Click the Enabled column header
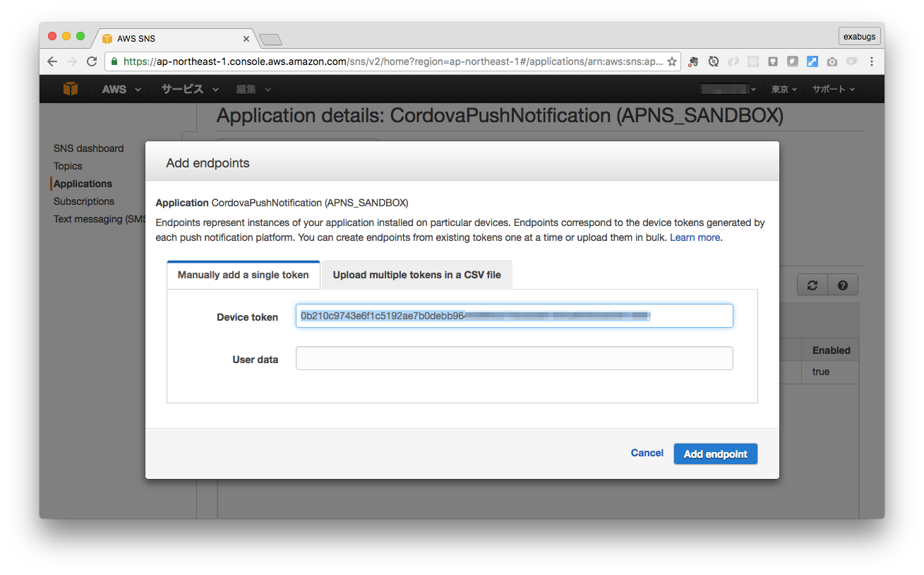The height and width of the screenshot is (575, 924). [831, 350]
